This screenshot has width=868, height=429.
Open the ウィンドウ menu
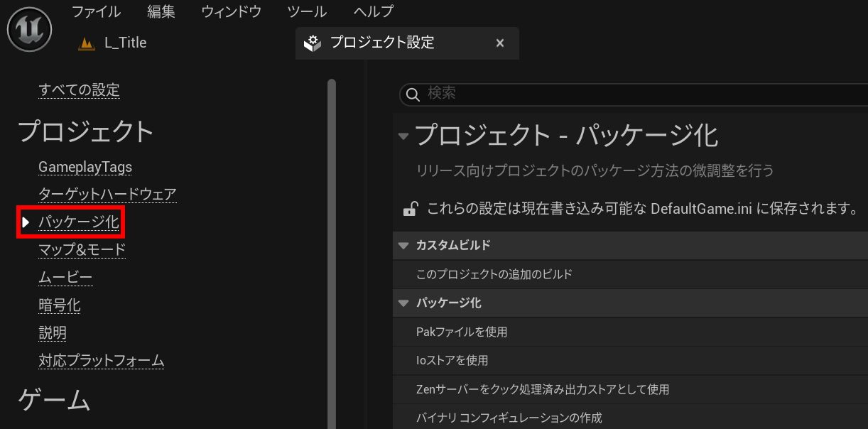click(232, 11)
